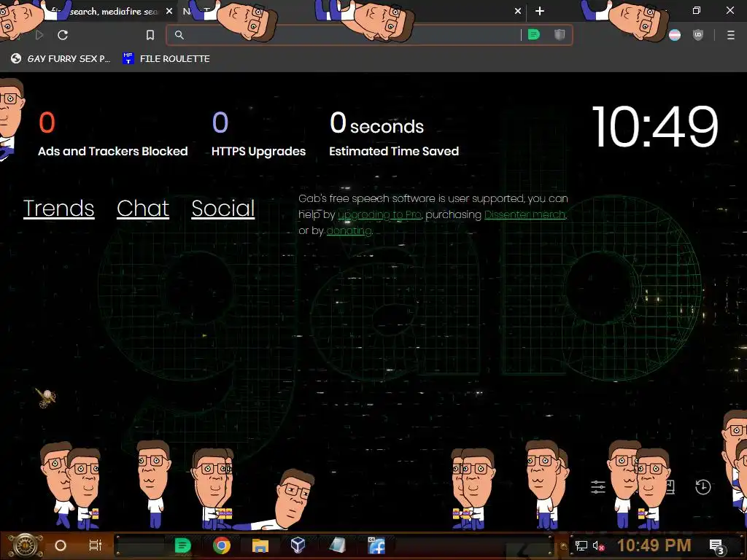
Task: Click the HTTPS Upgrades counter text
Action: (x=258, y=152)
